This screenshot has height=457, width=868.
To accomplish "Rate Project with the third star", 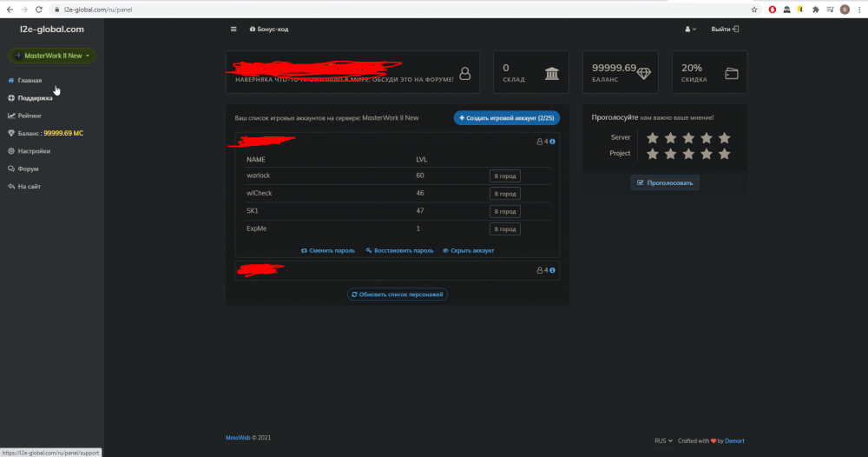I will click(687, 154).
